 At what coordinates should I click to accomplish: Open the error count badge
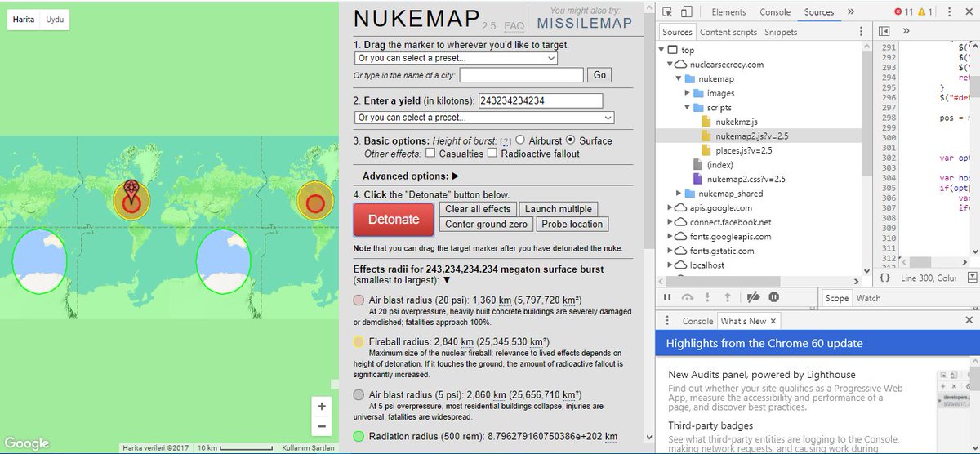tap(904, 12)
